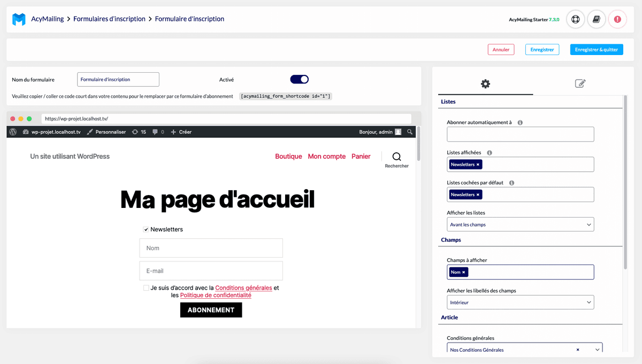Click the search magnifier Rechercher icon
The width and height of the screenshot is (642, 364).
(396, 157)
